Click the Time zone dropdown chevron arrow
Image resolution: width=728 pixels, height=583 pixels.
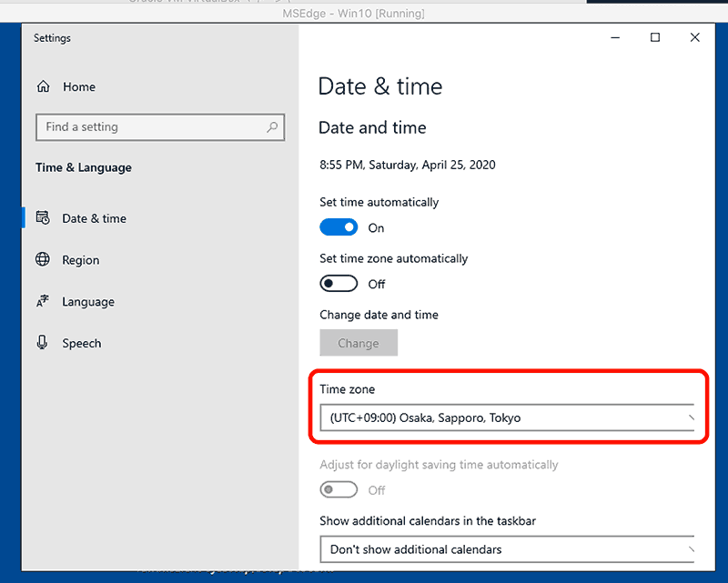pos(691,418)
